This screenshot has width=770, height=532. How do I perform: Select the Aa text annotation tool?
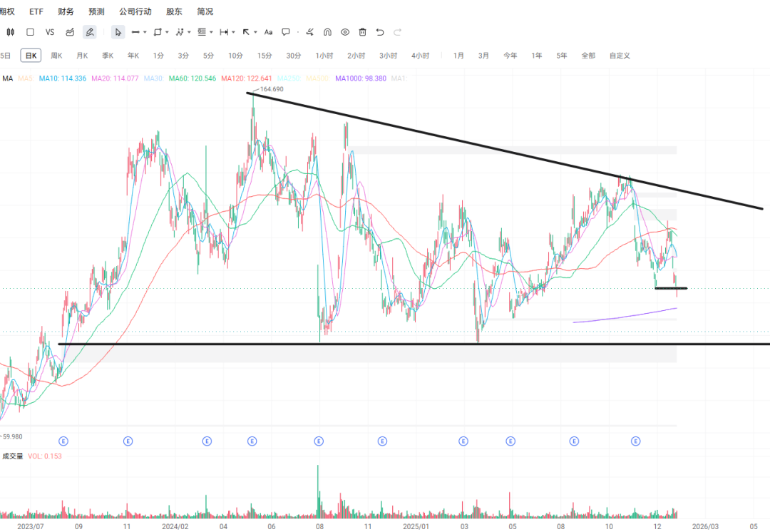pyautogui.click(x=268, y=32)
